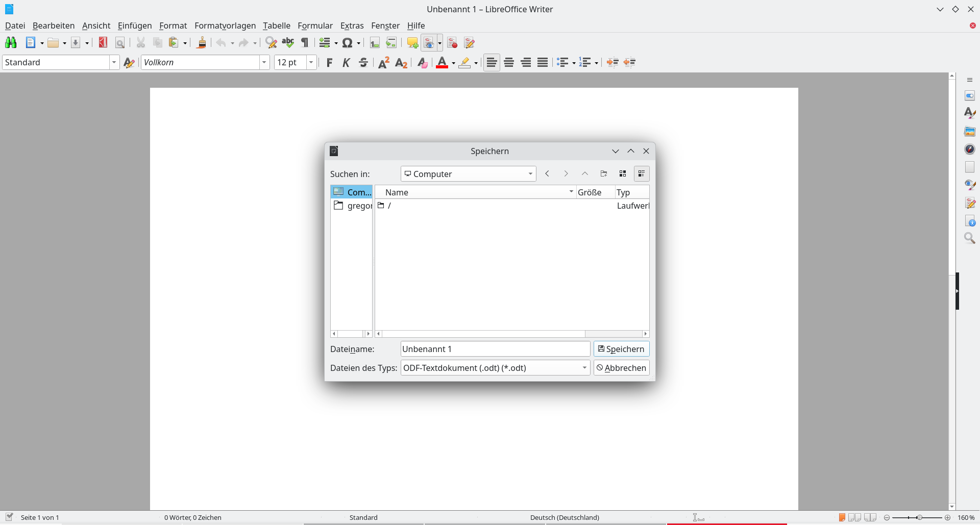Open Suchen in Computer dropdown
Screen dimensions: 980x525
469,174
